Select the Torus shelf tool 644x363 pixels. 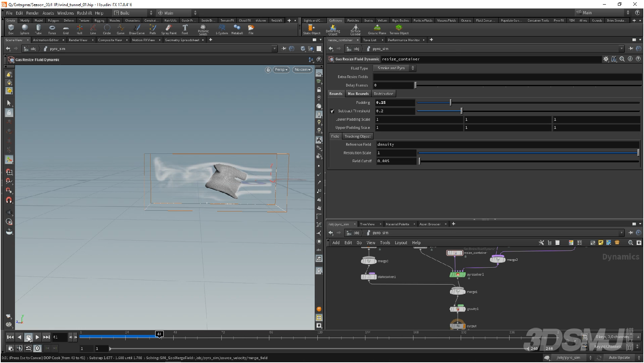tap(52, 30)
